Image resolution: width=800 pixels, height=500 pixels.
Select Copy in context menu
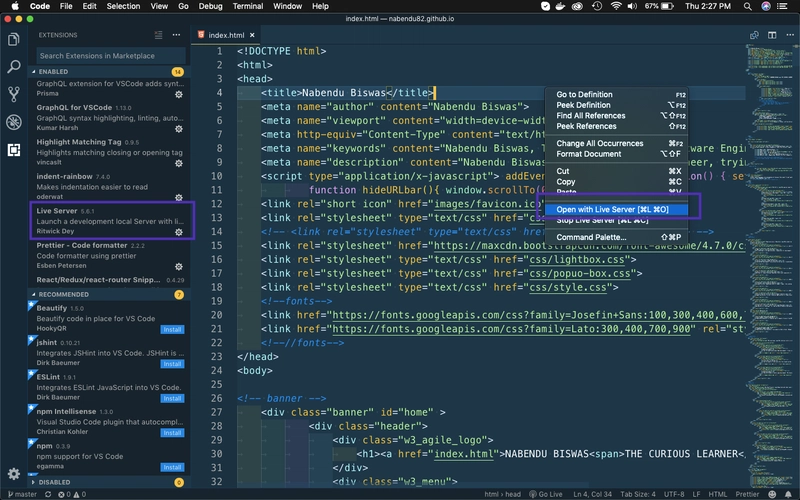pyautogui.click(x=616, y=182)
